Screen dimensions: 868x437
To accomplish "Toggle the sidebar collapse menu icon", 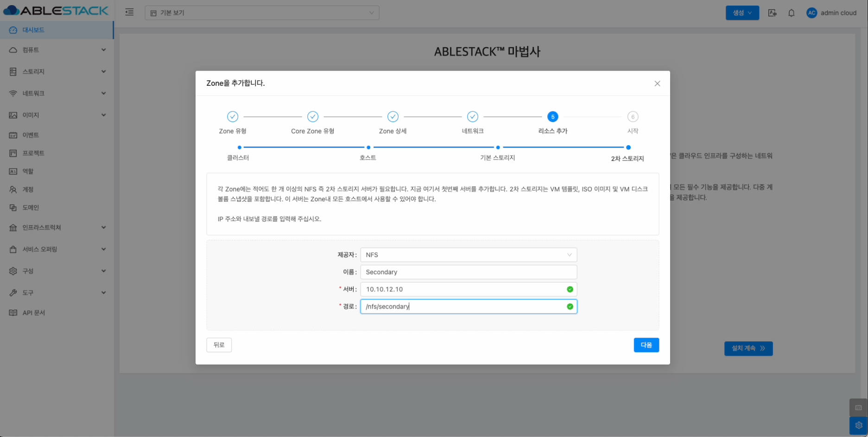I will tap(129, 13).
